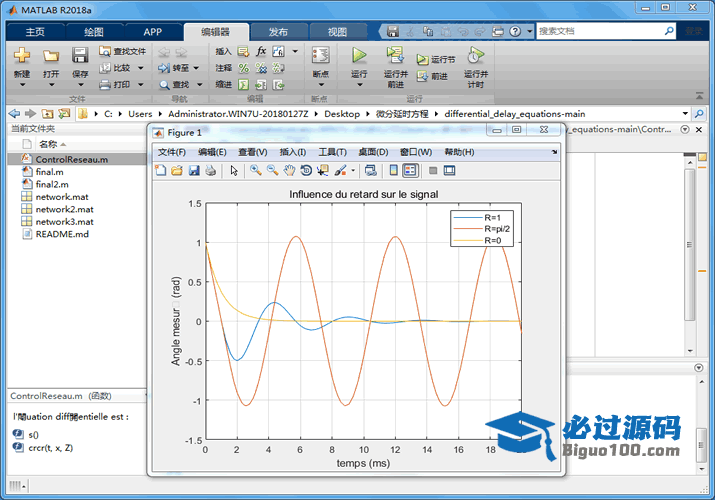
Task: Click the Find magnifier icon in ribbon
Action: (x=164, y=85)
